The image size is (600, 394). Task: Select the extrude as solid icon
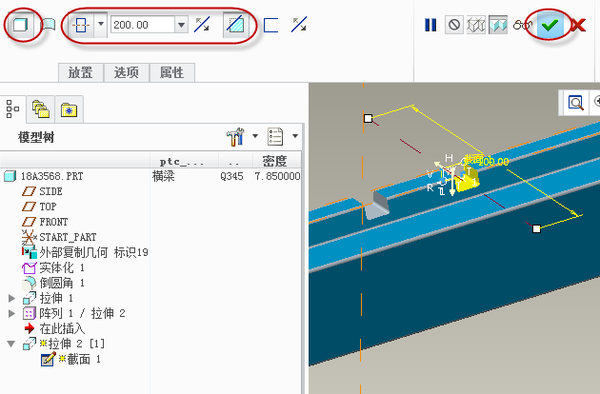click(20, 25)
